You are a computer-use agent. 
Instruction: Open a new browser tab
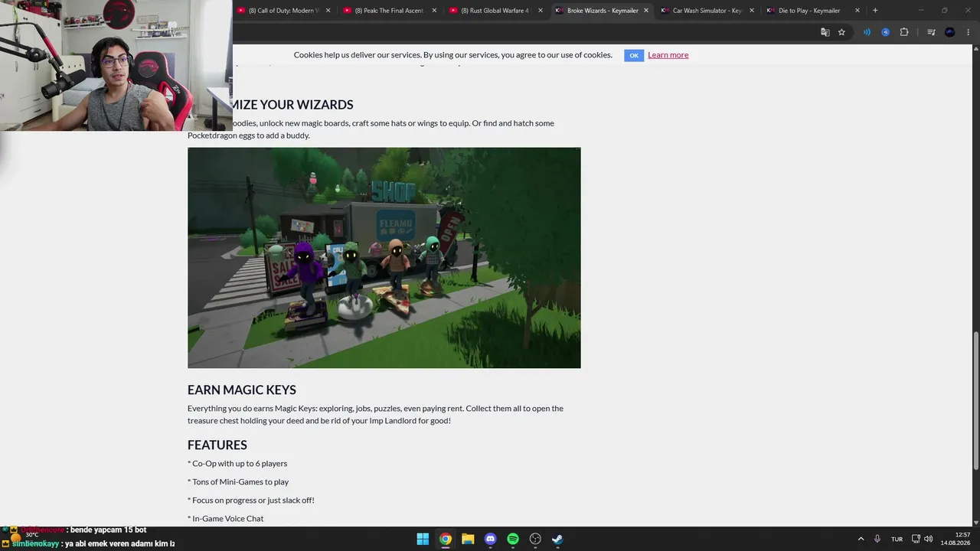pos(875,11)
